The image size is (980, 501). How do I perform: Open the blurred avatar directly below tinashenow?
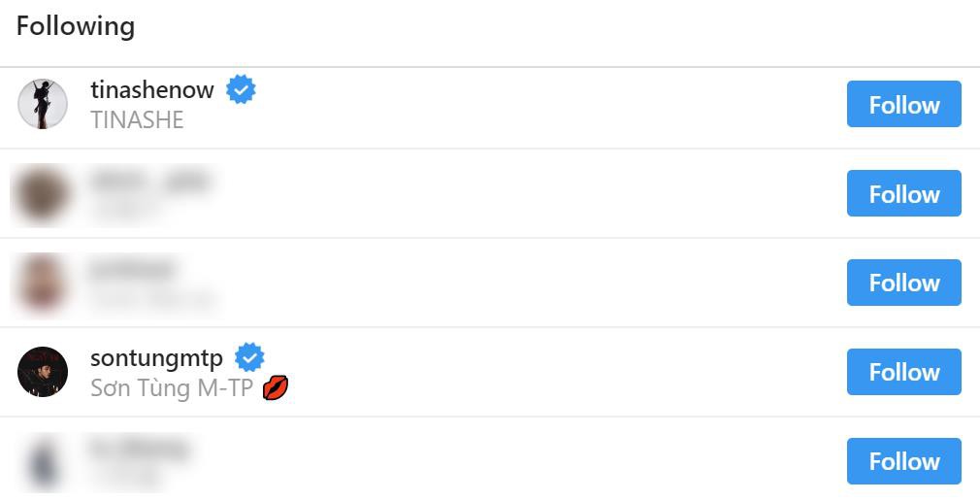pyautogui.click(x=42, y=194)
